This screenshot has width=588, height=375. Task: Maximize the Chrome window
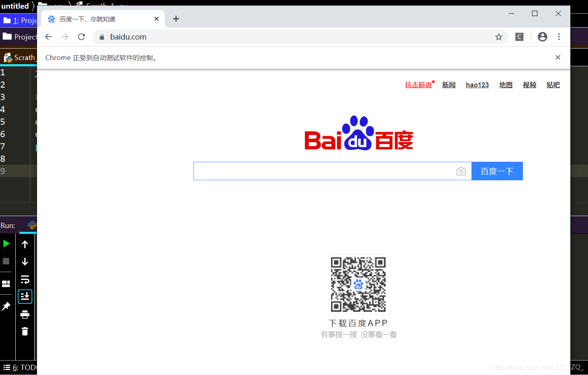pos(535,14)
